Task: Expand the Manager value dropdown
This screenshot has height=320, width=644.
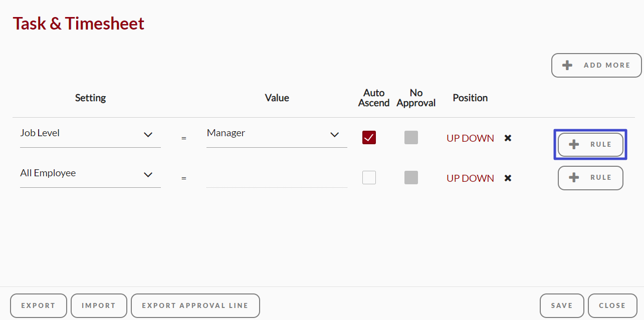Action: coord(277,134)
